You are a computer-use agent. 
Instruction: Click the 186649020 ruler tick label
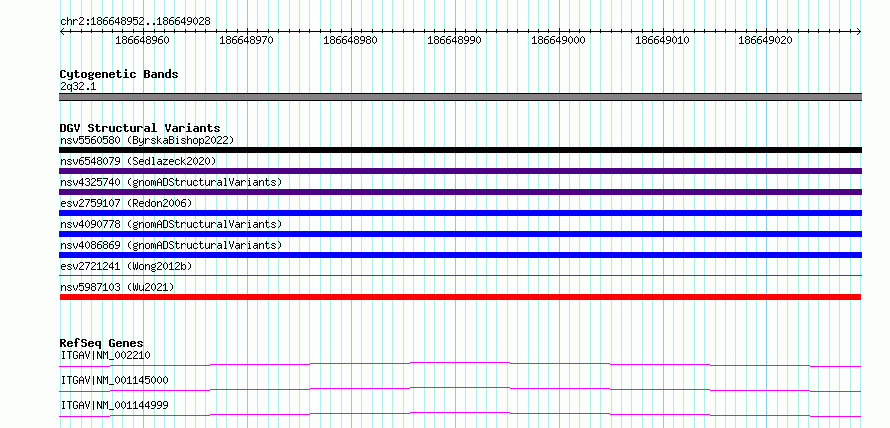coord(765,40)
